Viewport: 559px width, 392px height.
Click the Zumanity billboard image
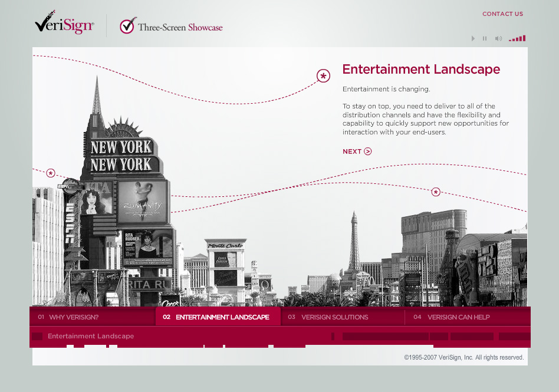pyautogui.click(x=143, y=202)
